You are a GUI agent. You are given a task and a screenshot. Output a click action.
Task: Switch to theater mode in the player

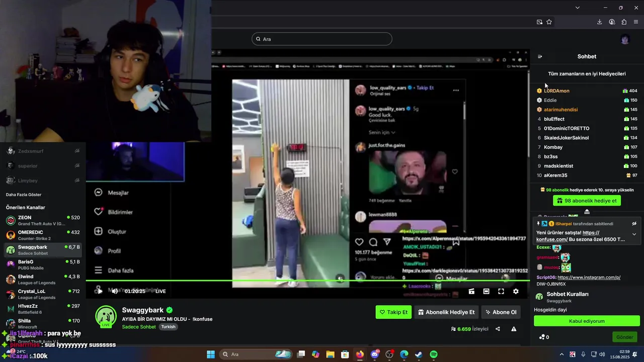click(486, 291)
